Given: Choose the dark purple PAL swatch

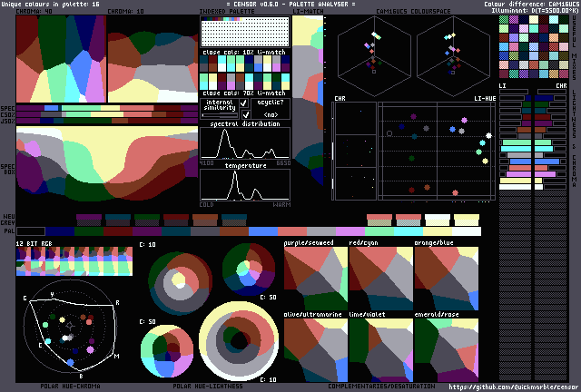Looking at the screenshot, I should coord(147,231).
